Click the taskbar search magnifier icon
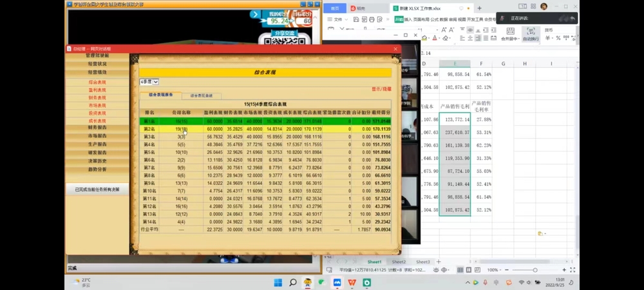644x290 pixels. (x=293, y=282)
